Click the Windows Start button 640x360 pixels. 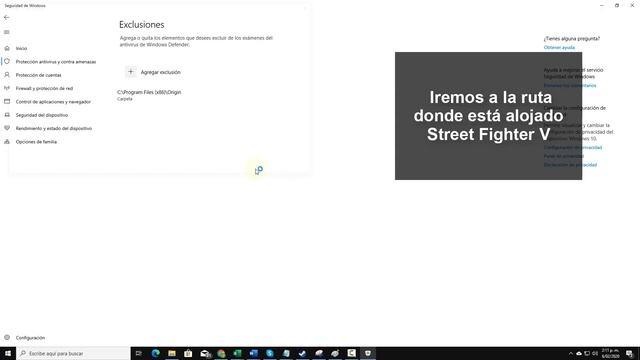[x=8, y=353]
